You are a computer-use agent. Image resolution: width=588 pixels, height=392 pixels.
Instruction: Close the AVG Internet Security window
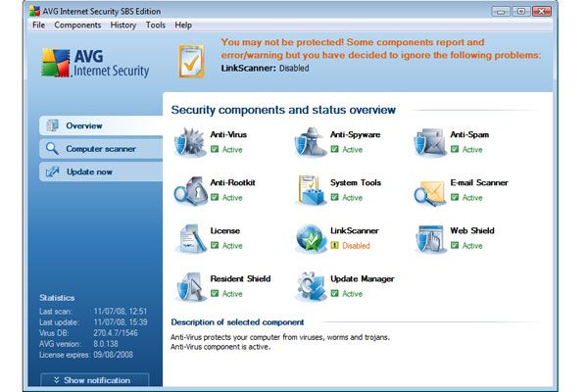(542, 12)
